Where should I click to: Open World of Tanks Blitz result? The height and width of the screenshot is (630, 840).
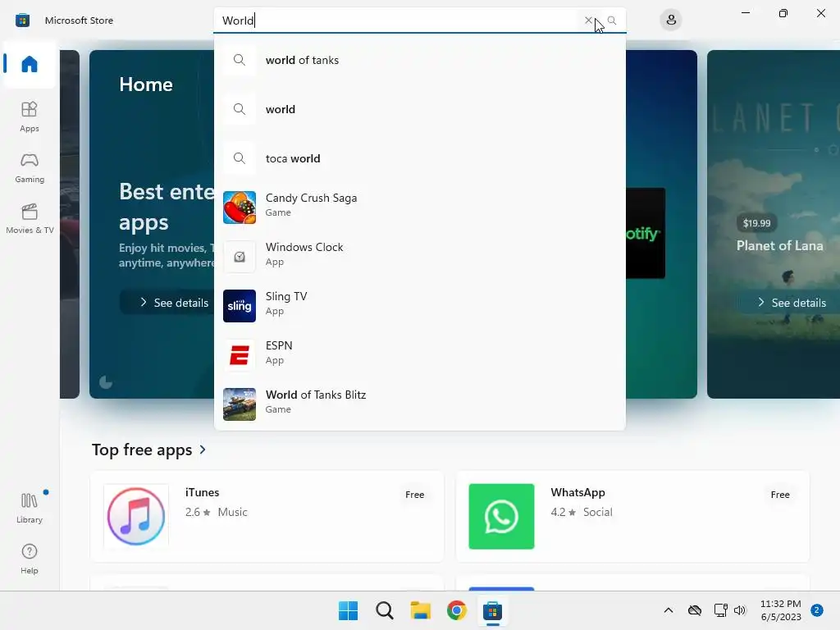pyautogui.click(x=419, y=404)
